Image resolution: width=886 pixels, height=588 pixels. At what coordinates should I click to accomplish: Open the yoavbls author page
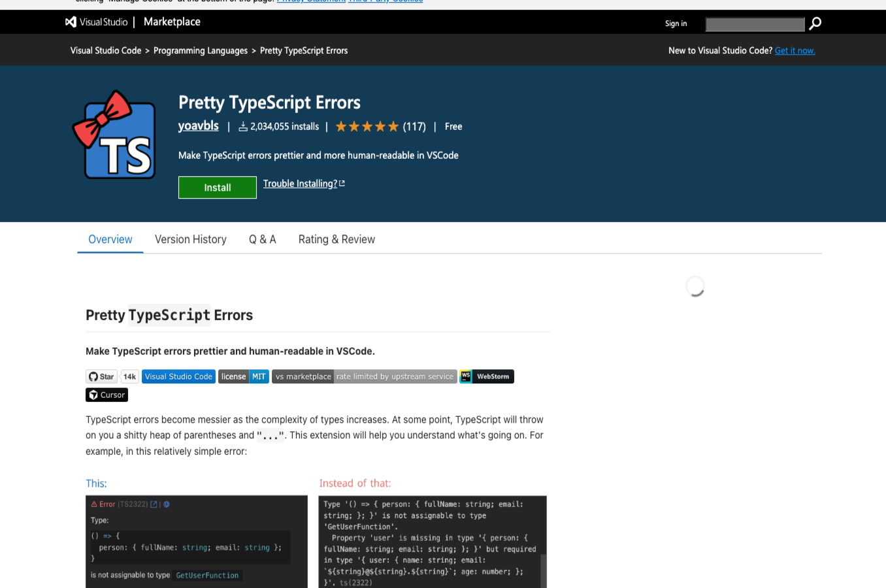point(198,125)
